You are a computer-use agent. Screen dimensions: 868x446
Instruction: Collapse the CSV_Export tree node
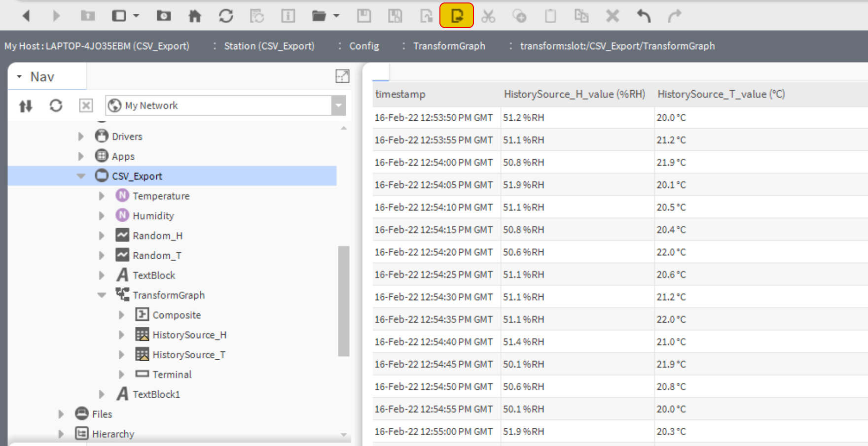(81, 176)
